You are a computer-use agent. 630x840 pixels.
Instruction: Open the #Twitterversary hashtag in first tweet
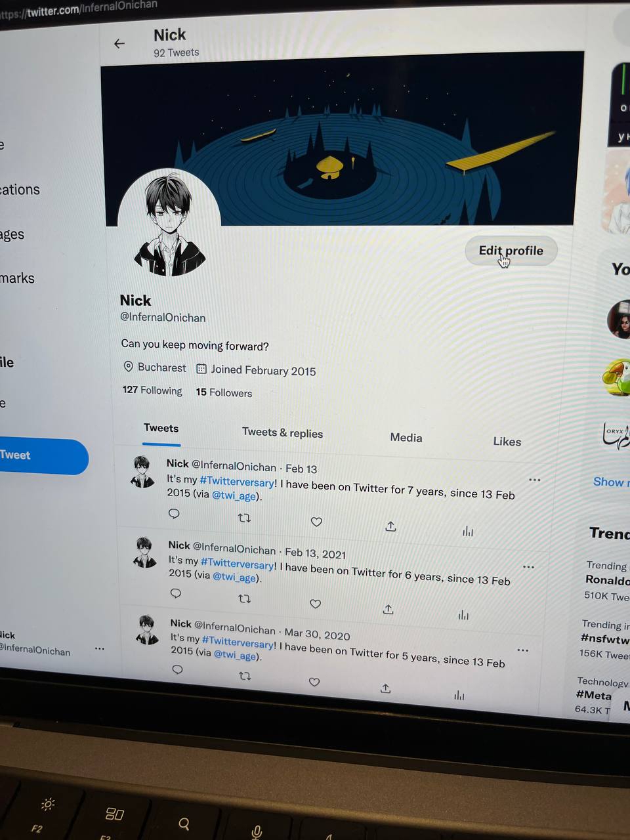[238, 482]
